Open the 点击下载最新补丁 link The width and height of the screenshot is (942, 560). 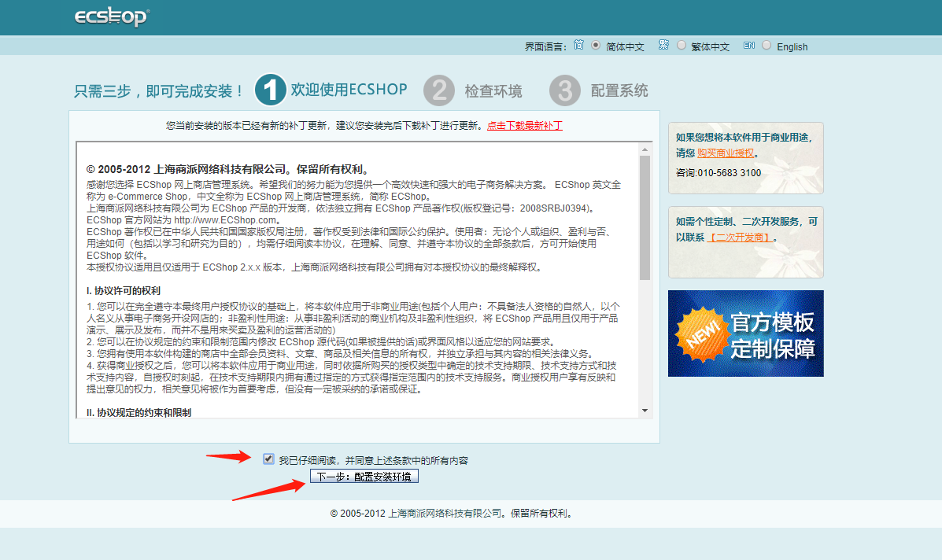point(524,125)
